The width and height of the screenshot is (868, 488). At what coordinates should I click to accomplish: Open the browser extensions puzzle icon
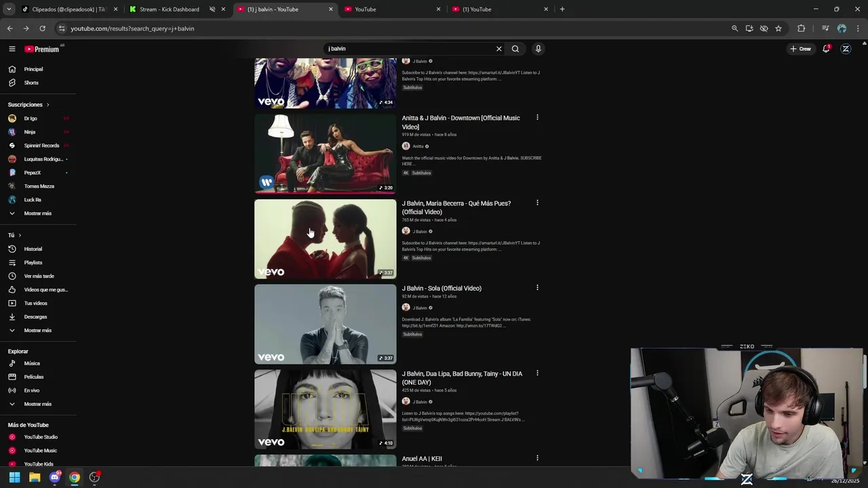pos(802,28)
